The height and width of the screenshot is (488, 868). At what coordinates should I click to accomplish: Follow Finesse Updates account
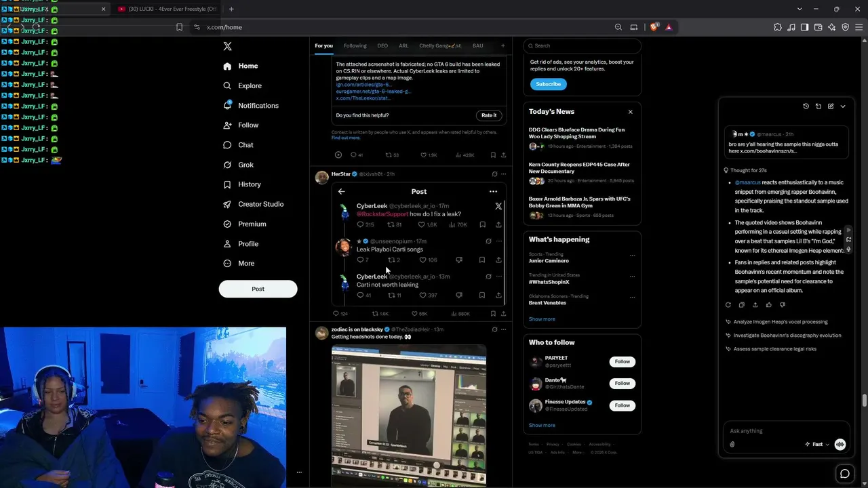pyautogui.click(x=622, y=405)
